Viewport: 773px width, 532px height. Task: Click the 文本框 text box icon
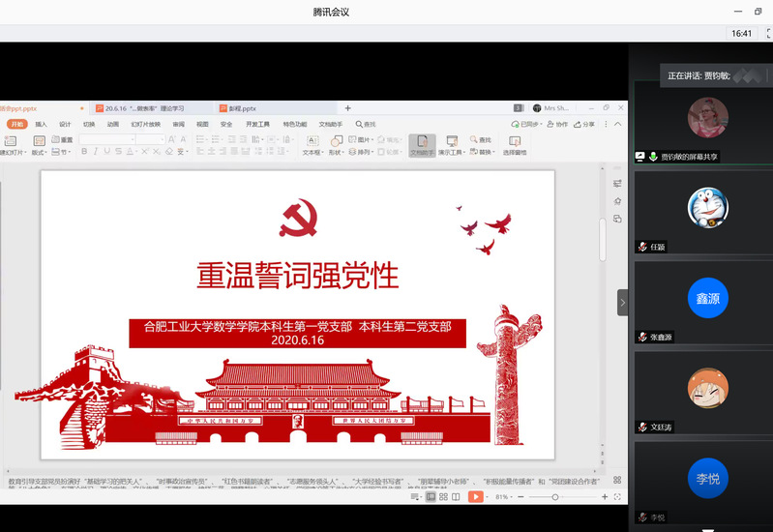(312, 145)
